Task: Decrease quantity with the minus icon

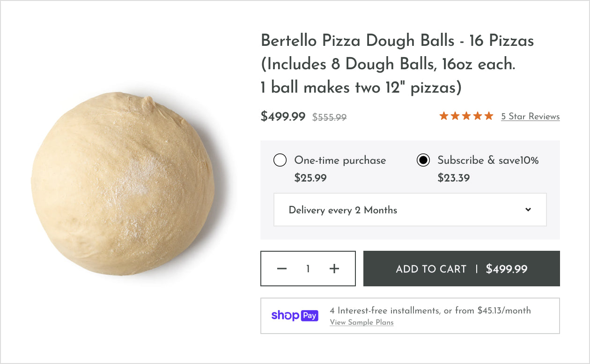Action: click(281, 269)
